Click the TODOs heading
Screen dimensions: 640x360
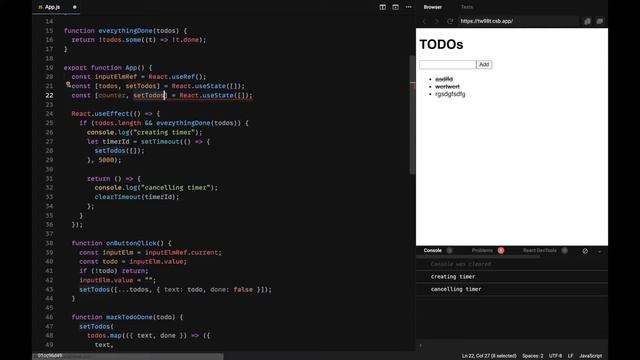click(441, 44)
